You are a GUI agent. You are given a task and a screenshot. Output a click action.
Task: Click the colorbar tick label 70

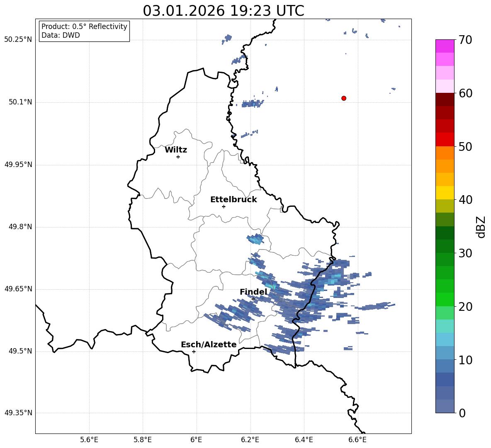(465, 40)
